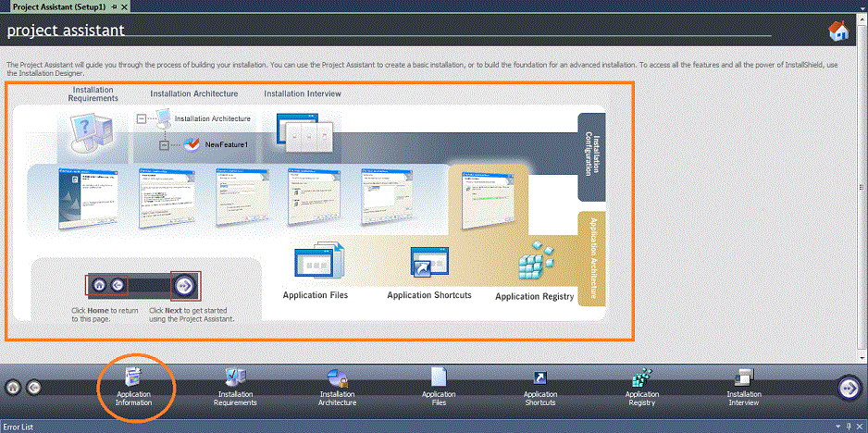Click the orange Home icon at top right
Viewport: 868px width, 433px height.
coord(838,31)
